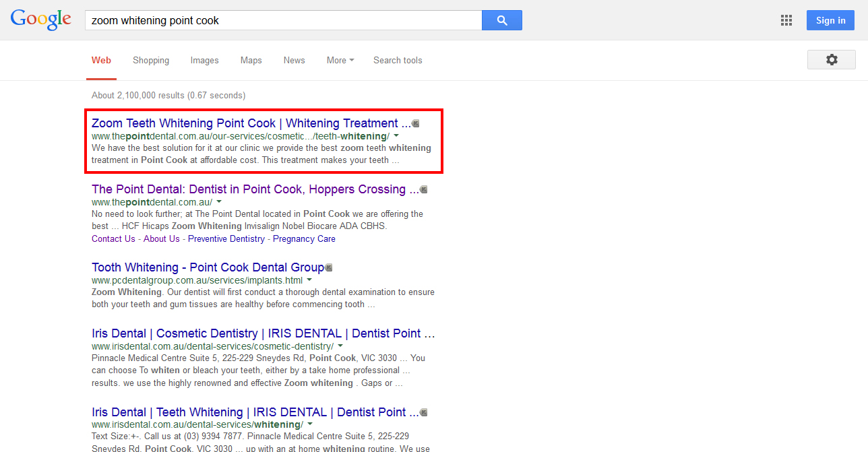Viewport: 868px width, 452px height.
Task: Expand arrow beside thepointdental teeth-whitening URL
Action: (x=396, y=135)
